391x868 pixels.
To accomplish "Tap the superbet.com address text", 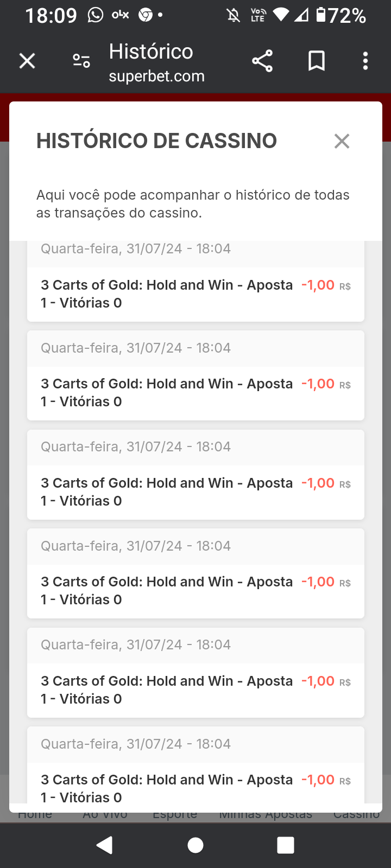I will pyautogui.click(x=156, y=76).
